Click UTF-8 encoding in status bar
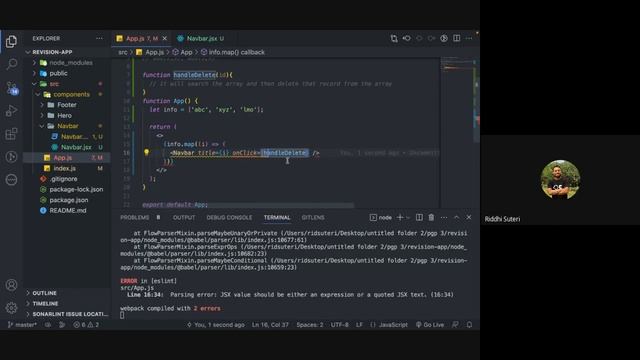Image resolution: width=640 pixels, height=360 pixels. pos(340,325)
